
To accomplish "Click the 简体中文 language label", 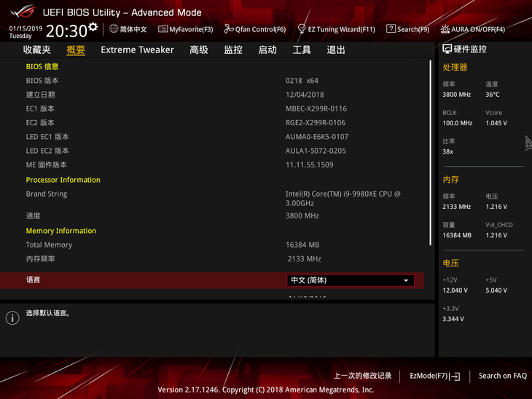I will click(x=133, y=29).
